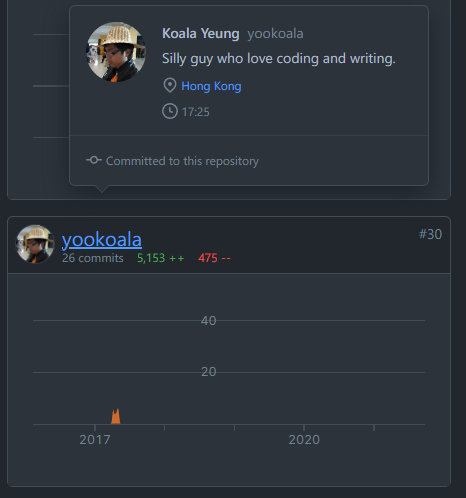
Task: Click the Silly guy bio text
Action: coord(279,59)
